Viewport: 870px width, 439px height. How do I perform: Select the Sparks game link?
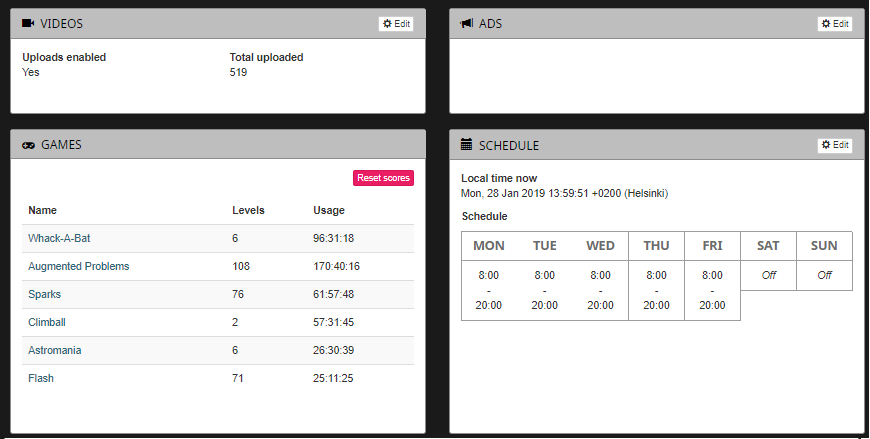pyautogui.click(x=44, y=295)
